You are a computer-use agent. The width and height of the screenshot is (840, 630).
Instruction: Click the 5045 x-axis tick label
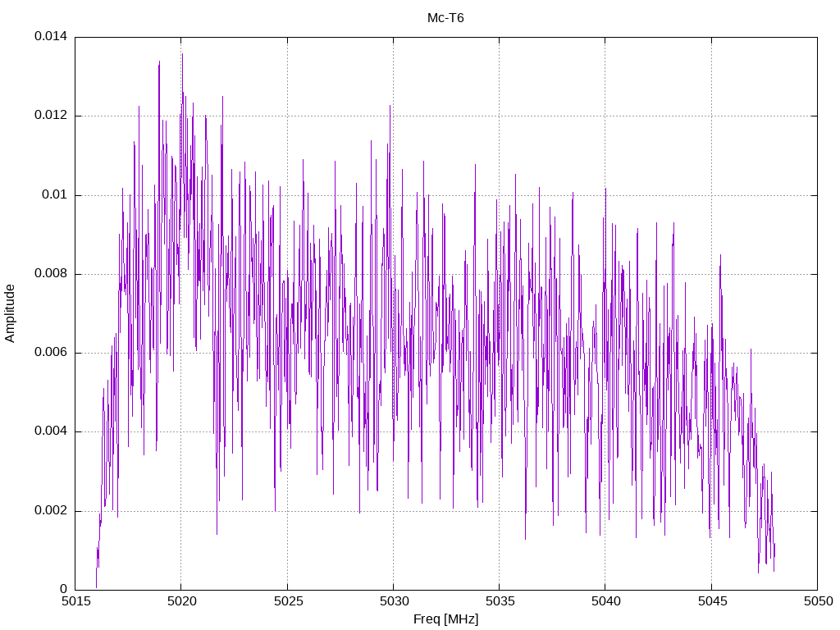click(x=713, y=601)
